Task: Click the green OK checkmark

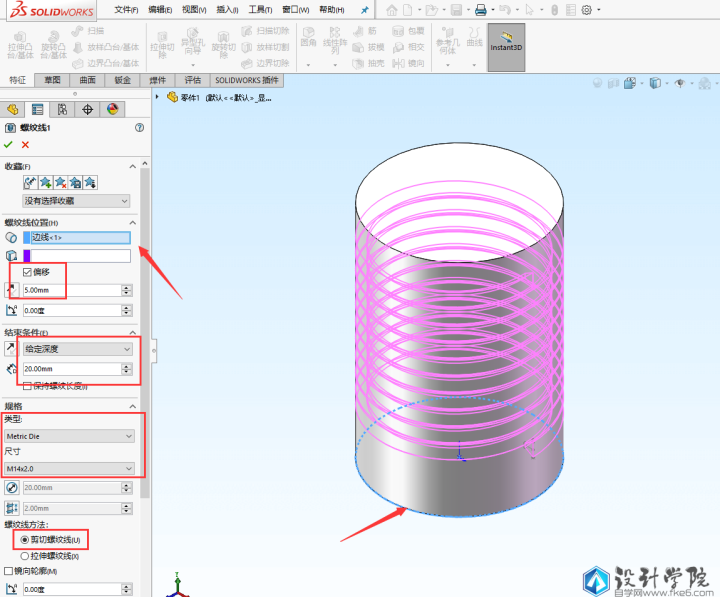Action: [9, 145]
